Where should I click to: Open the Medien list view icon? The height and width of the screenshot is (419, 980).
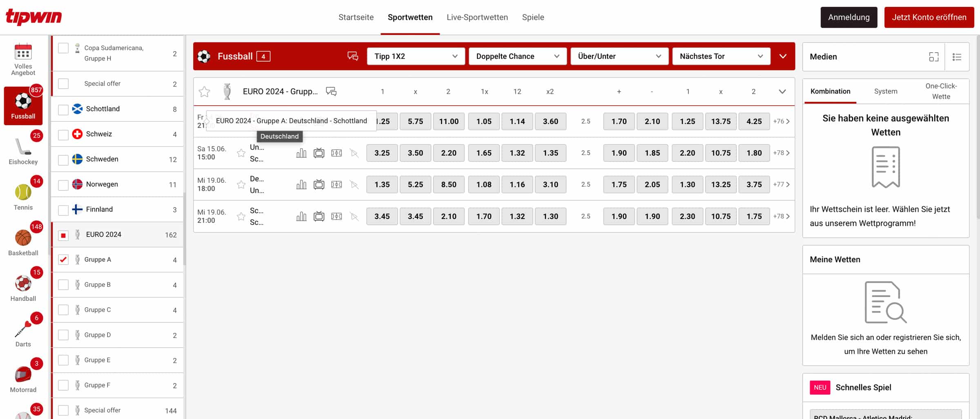coord(957,57)
